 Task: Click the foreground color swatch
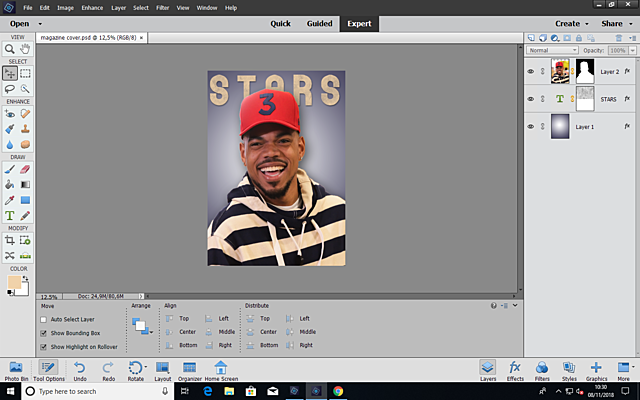click(x=14, y=282)
